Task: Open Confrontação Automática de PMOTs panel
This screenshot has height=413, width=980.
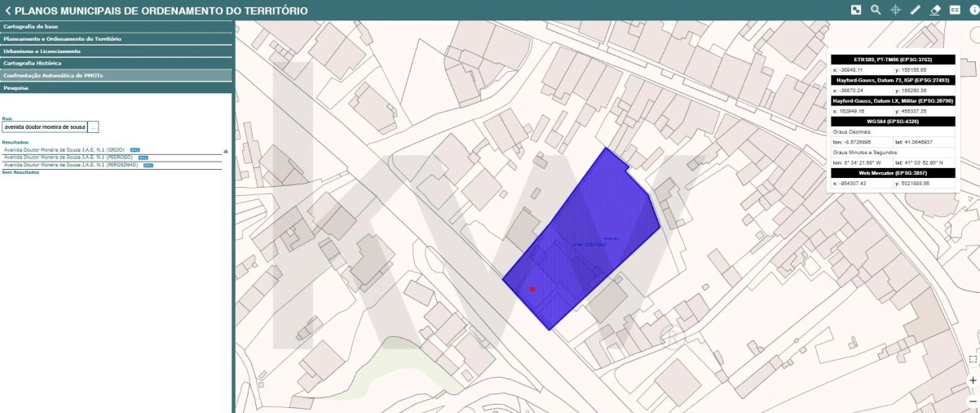Action: tap(117, 75)
